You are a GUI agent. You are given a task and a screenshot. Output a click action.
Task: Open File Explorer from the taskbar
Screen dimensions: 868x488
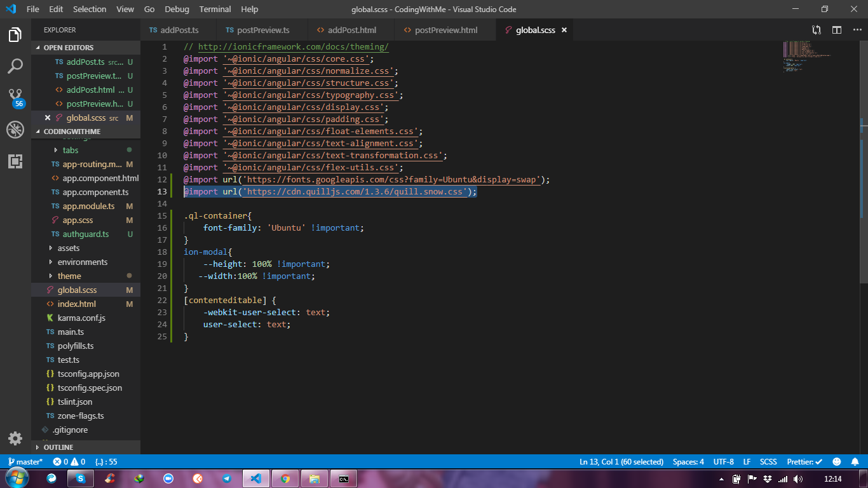(x=315, y=478)
